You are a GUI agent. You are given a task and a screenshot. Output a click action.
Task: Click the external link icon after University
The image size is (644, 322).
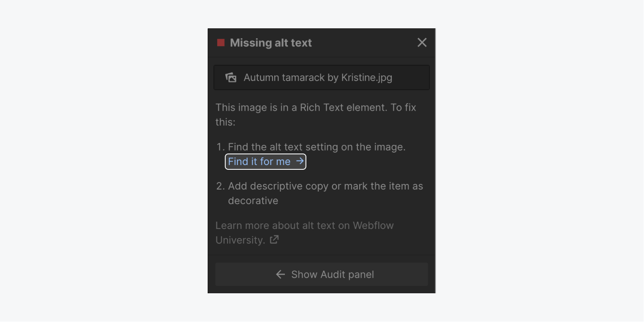tap(274, 240)
